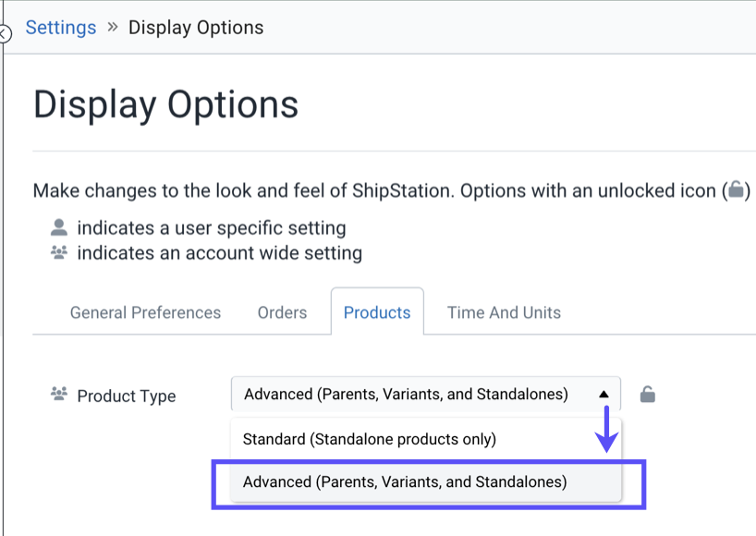The width and height of the screenshot is (756, 536).
Task: Collapse the sidebar with the chevron circle
Action: 4,34
